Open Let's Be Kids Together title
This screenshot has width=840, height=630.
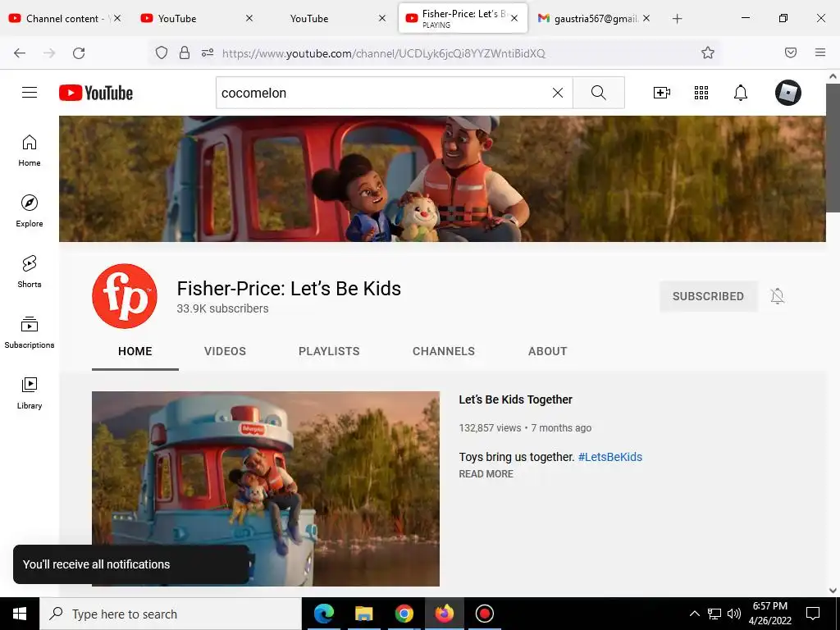click(x=515, y=399)
